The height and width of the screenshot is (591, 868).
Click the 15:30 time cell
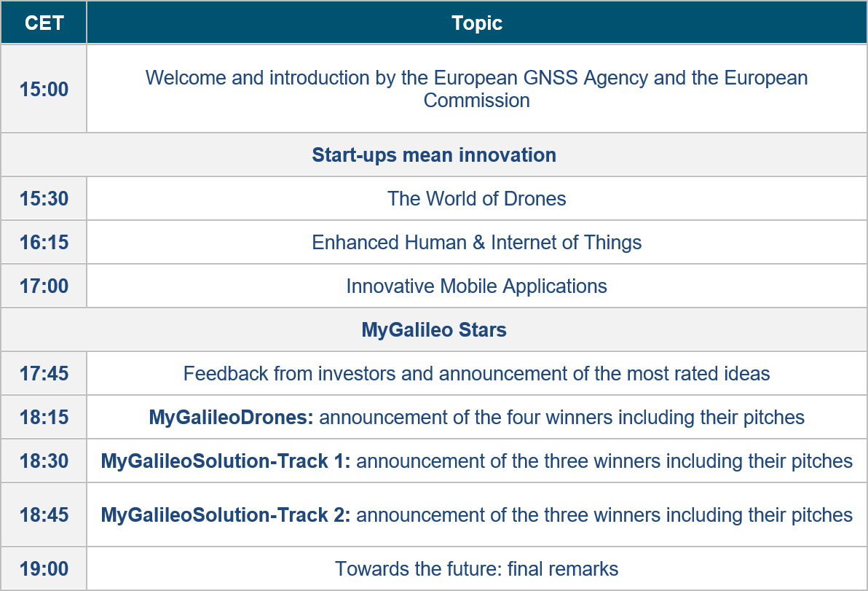coord(44,198)
